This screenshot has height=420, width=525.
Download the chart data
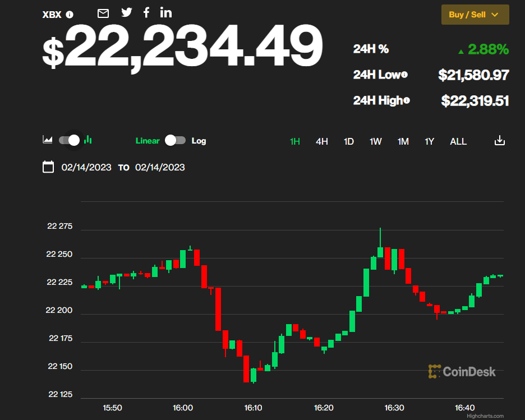pyautogui.click(x=500, y=140)
